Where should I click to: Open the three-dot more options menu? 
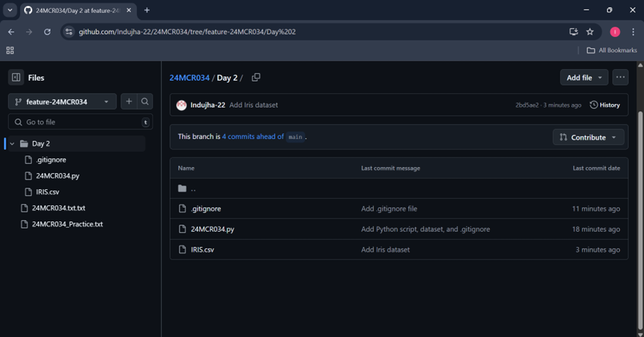click(620, 77)
